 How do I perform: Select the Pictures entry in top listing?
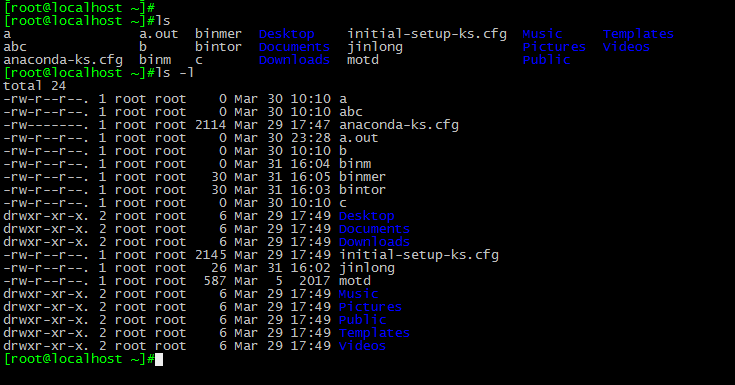coord(554,47)
